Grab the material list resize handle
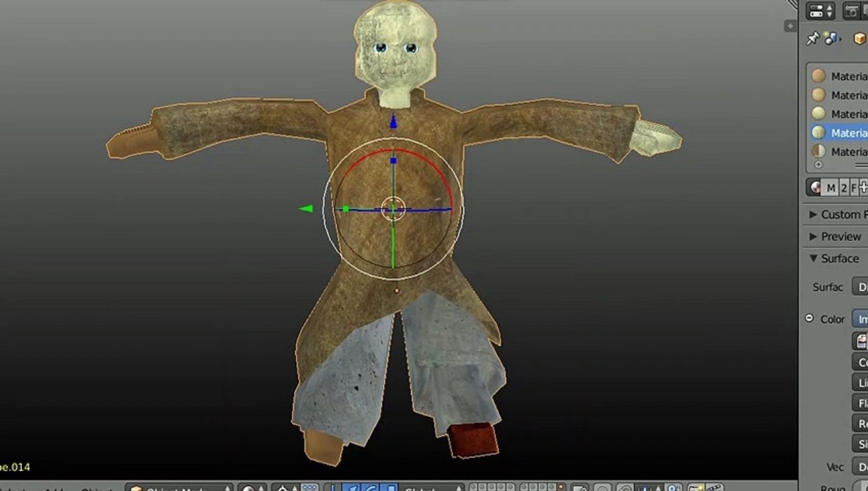 (x=862, y=165)
